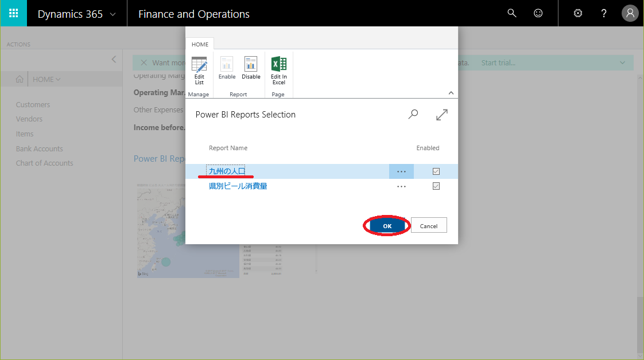Open more options for 県別ビール消費量 row

[x=401, y=186]
